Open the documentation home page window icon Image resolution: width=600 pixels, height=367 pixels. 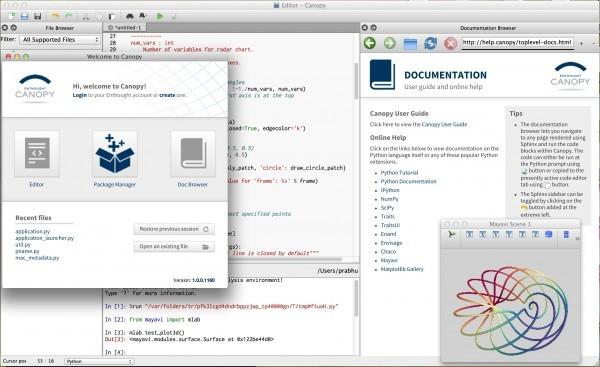(410, 43)
